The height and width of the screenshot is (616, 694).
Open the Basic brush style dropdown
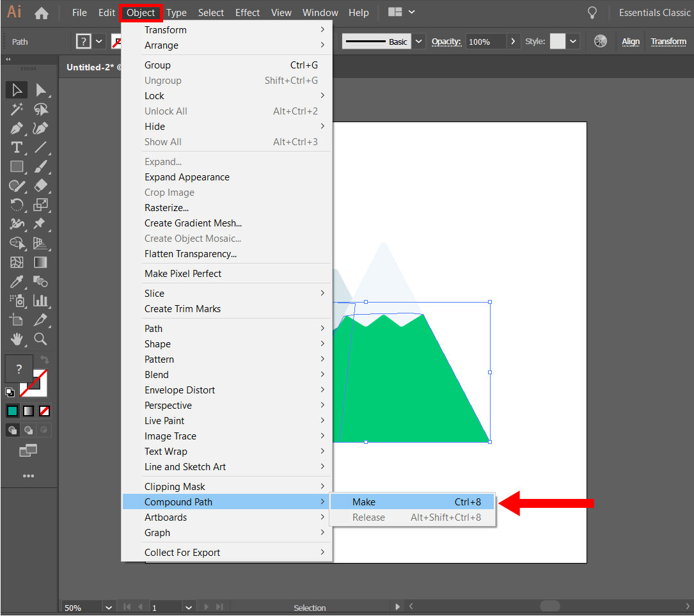(418, 41)
